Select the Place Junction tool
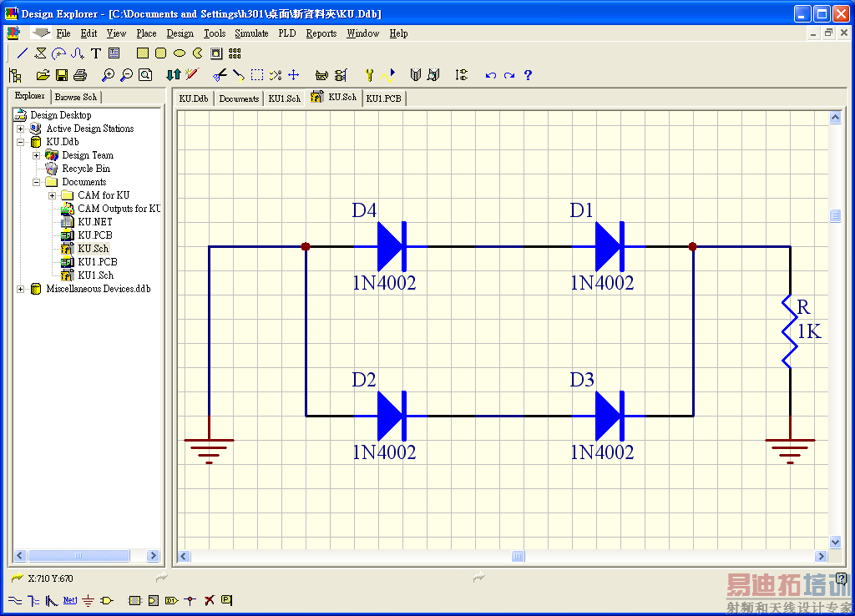Viewport: 855px width, 616px height. pos(190,601)
